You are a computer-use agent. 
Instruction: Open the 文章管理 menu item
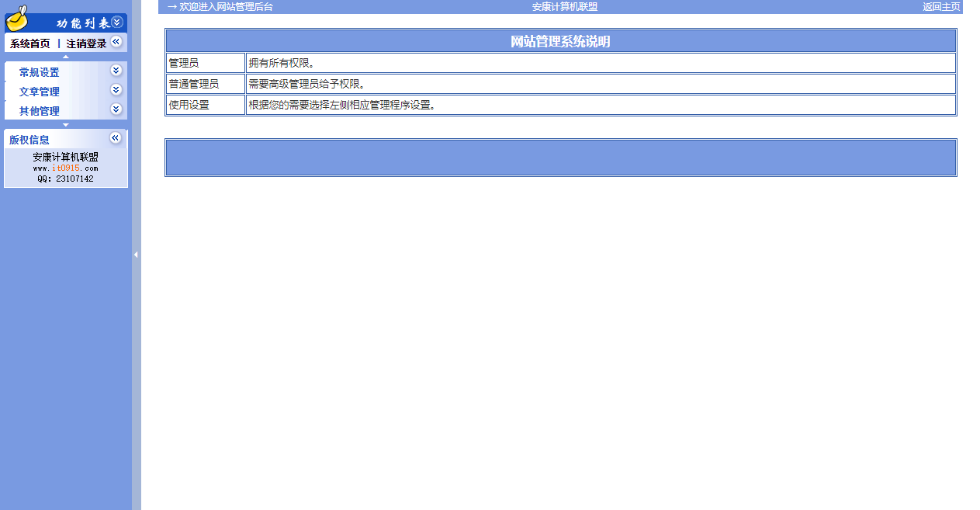click(39, 92)
